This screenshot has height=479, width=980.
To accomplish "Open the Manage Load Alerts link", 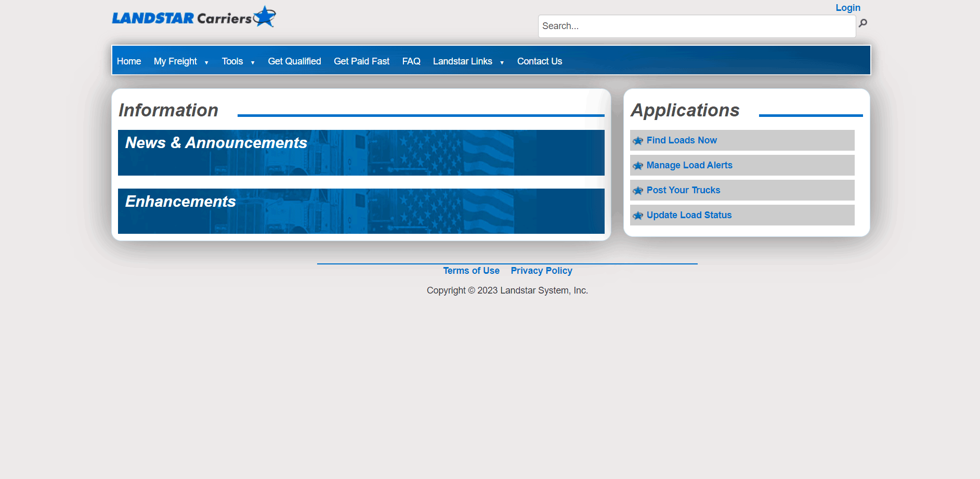I will 689,165.
